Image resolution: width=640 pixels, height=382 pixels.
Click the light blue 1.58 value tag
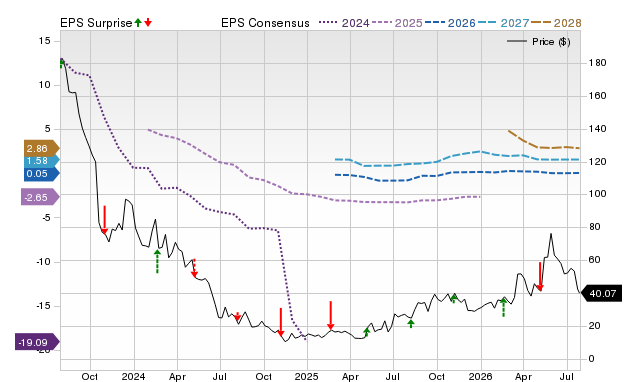point(42,161)
